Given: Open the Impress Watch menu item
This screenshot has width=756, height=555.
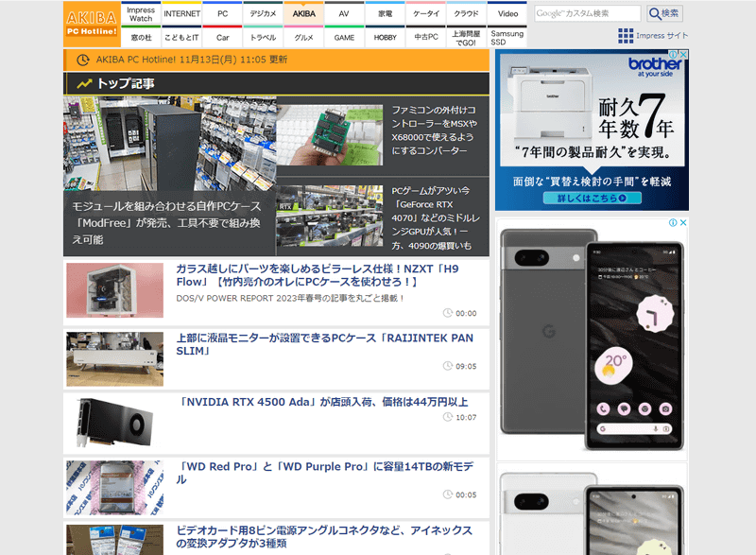Looking at the screenshot, I should click(140, 13).
